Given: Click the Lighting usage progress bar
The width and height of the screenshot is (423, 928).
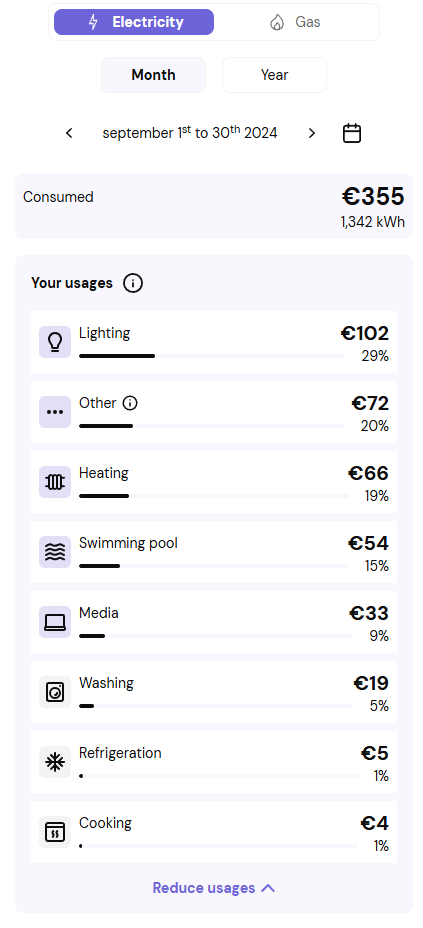Looking at the screenshot, I should click(212, 356).
